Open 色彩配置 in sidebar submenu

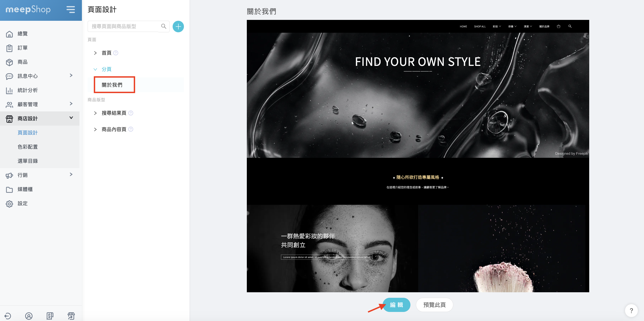click(28, 147)
